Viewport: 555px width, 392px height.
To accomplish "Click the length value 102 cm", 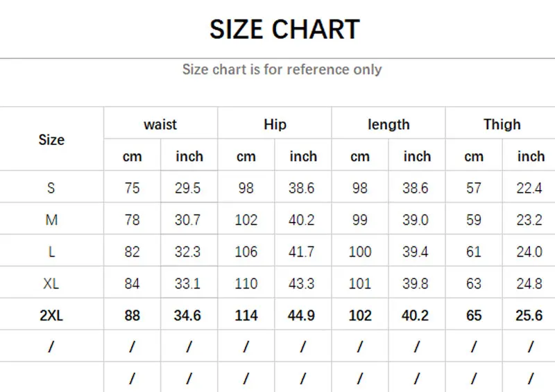I will pyautogui.click(x=359, y=316).
